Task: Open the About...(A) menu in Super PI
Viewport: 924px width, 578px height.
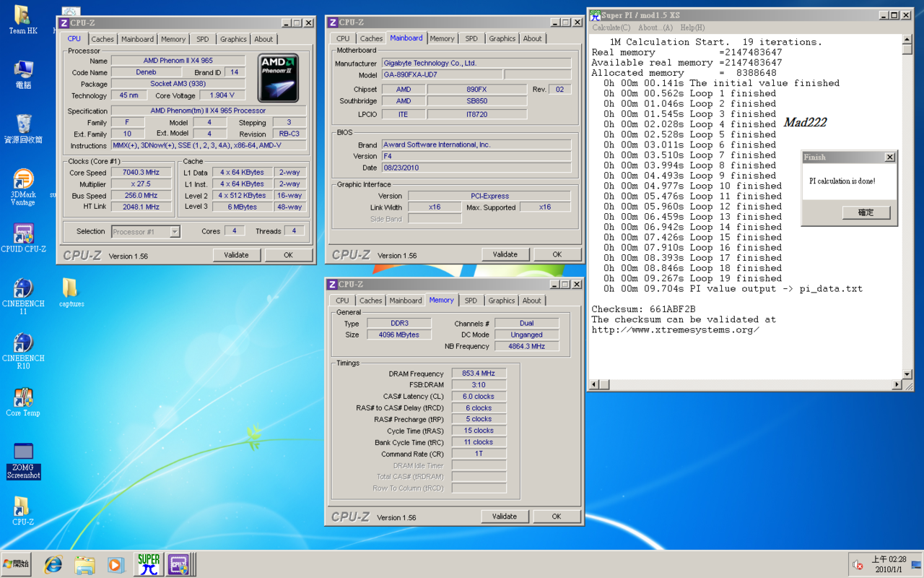Action: 655,27
